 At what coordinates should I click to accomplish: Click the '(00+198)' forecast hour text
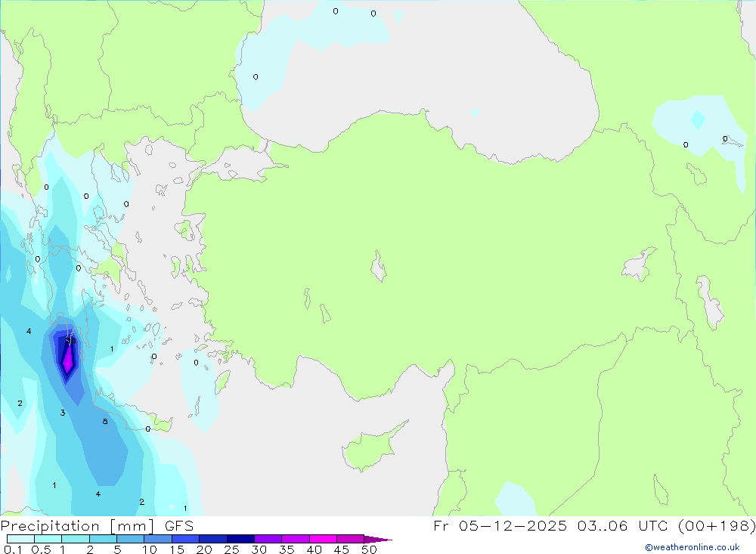coord(717,525)
